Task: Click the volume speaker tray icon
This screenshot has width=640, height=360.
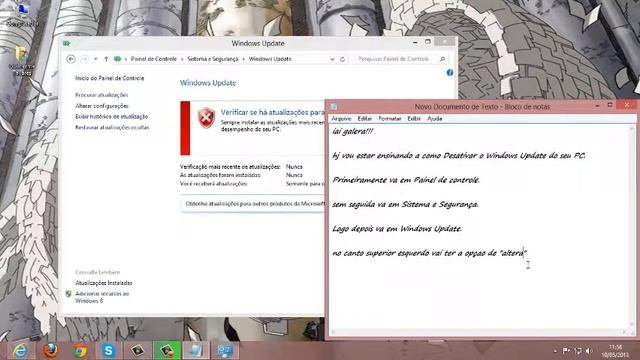Action: pyautogui.click(x=589, y=351)
